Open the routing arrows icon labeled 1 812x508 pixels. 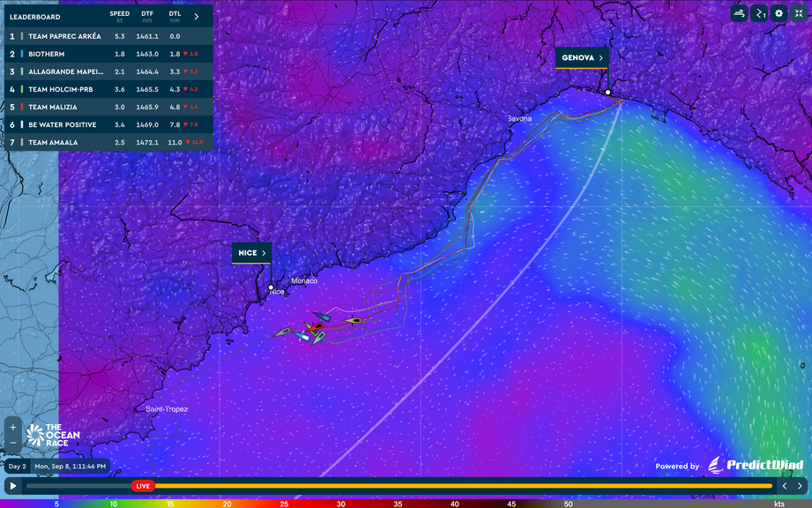click(x=759, y=13)
